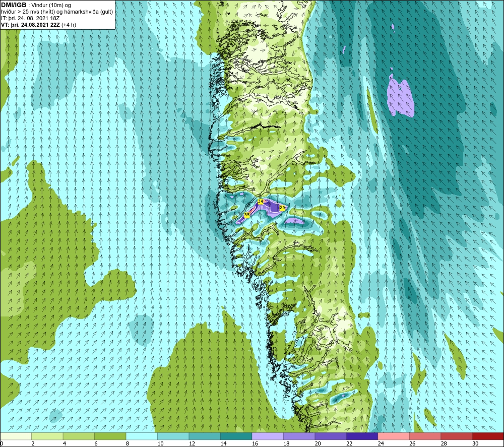Select the purple 18–20 m/s legend swatch
This screenshot has height=447, width=504.
click(299, 436)
